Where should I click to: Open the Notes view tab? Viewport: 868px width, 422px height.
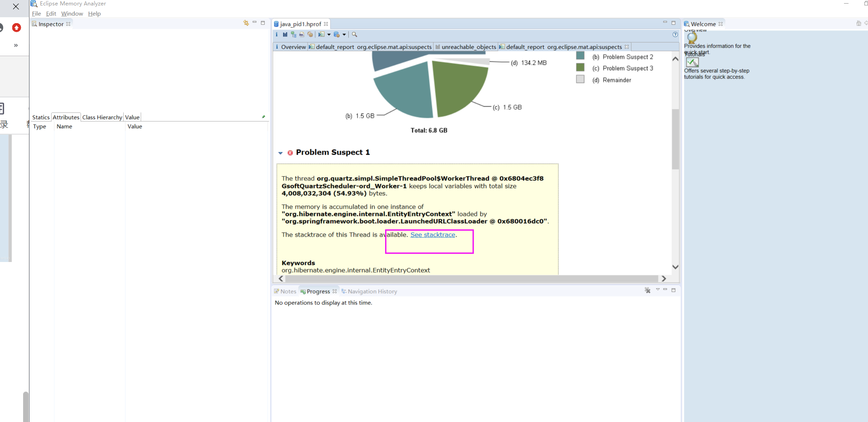[285, 291]
